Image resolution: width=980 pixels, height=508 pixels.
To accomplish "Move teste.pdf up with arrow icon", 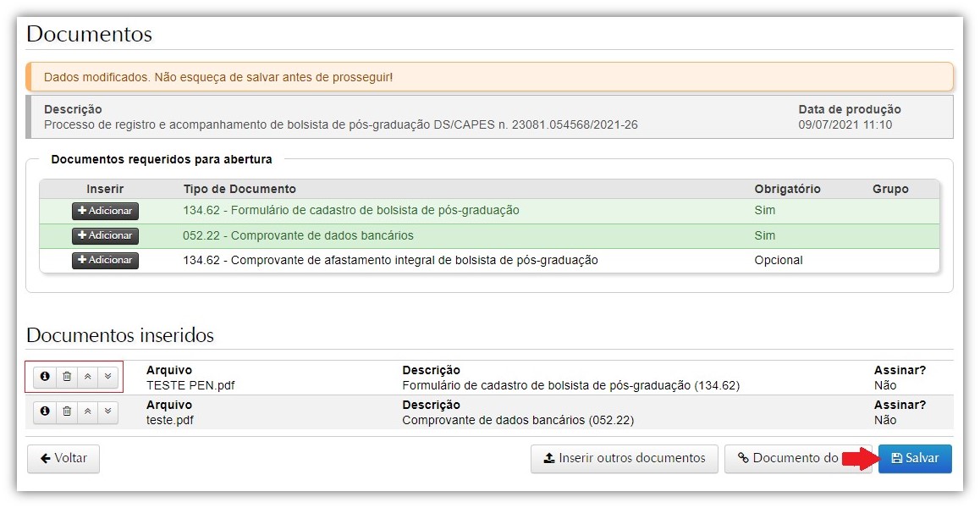I will (87, 411).
